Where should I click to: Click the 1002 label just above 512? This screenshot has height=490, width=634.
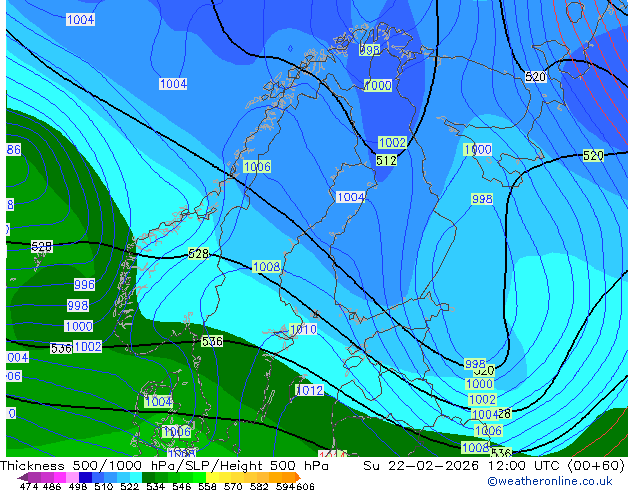(x=392, y=142)
